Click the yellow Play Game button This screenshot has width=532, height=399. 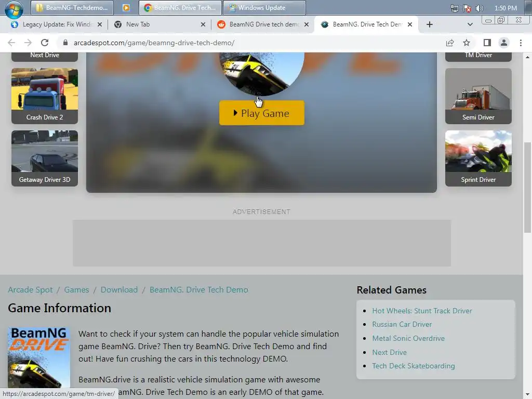pos(262,113)
